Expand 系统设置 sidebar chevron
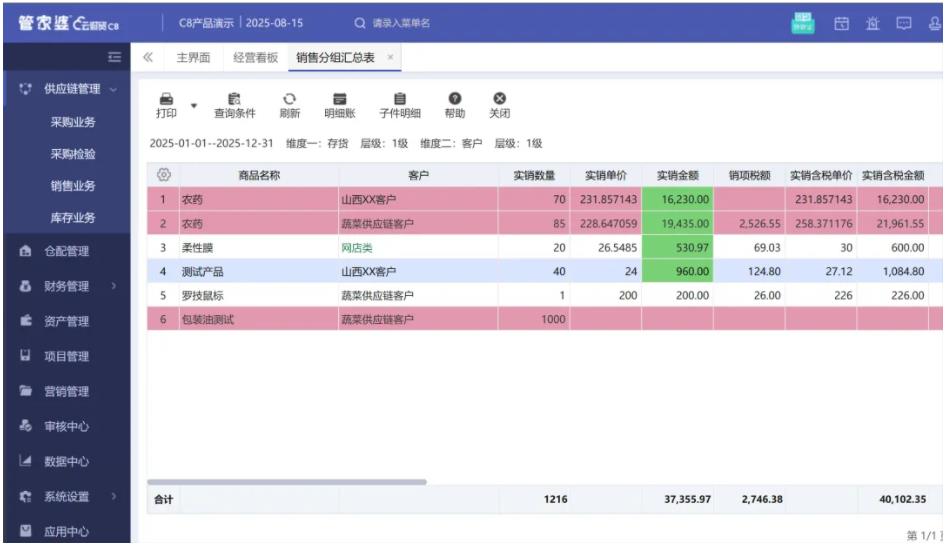This screenshot has height=550, width=950. pos(114,497)
